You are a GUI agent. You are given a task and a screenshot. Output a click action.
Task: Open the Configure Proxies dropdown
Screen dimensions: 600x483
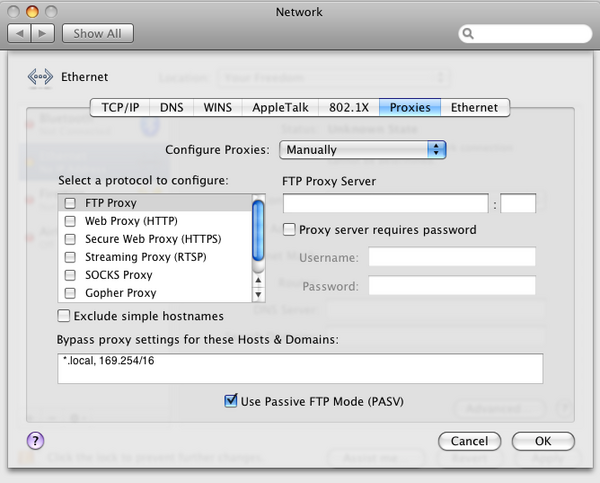363,150
